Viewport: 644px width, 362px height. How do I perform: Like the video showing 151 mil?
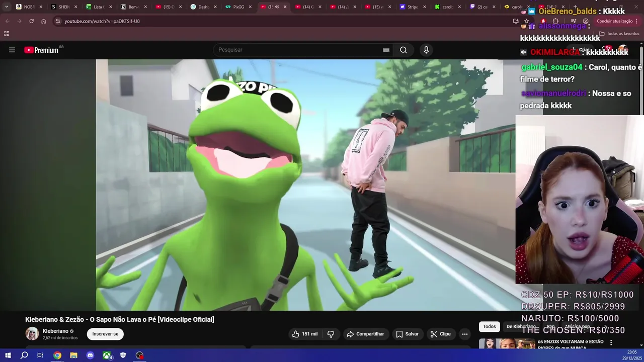pyautogui.click(x=306, y=334)
